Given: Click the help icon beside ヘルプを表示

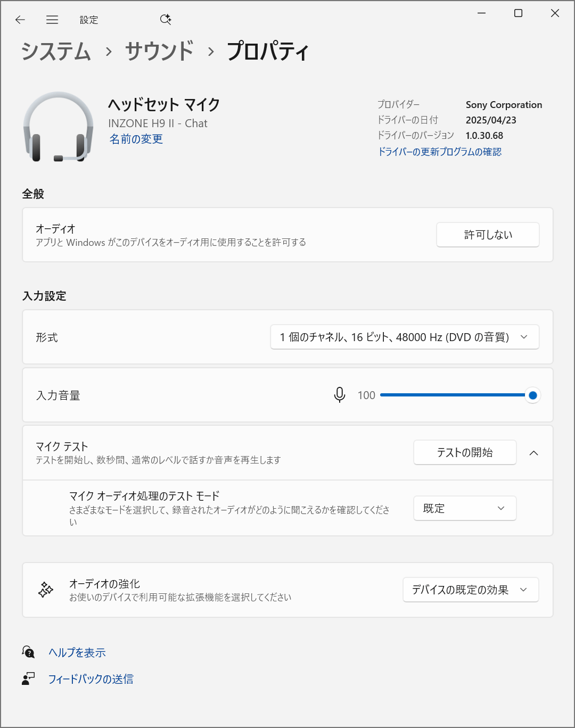Looking at the screenshot, I should tap(28, 652).
